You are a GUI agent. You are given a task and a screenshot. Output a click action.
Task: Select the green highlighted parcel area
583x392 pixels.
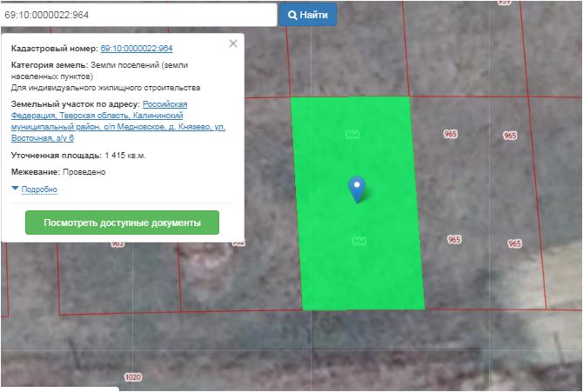(357, 261)
